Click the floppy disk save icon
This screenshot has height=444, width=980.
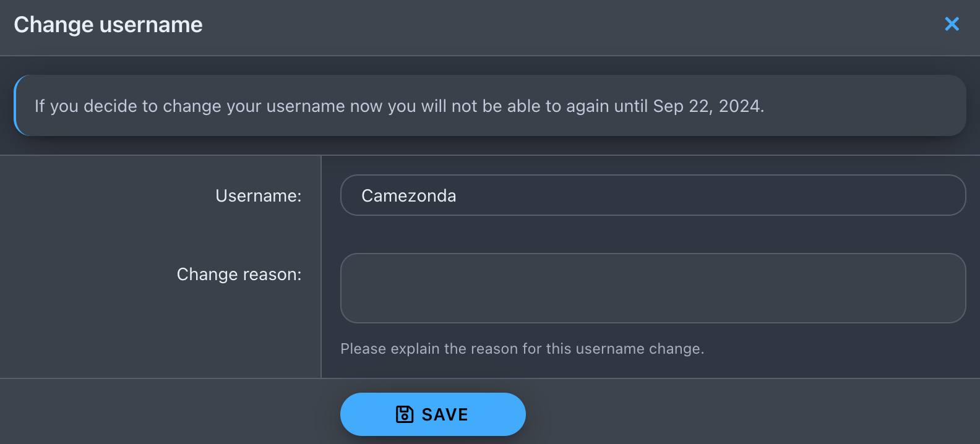click(x=405, y=414)
